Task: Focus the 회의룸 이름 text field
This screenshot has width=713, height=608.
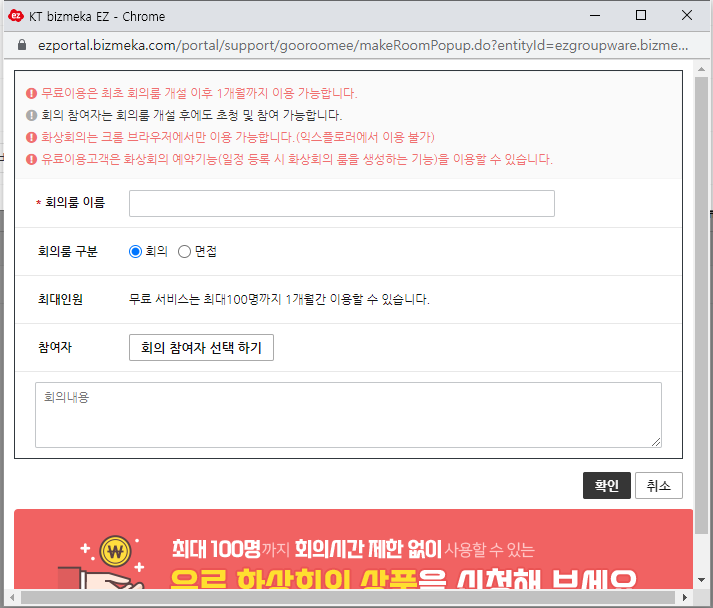Action: click(342, 204)
